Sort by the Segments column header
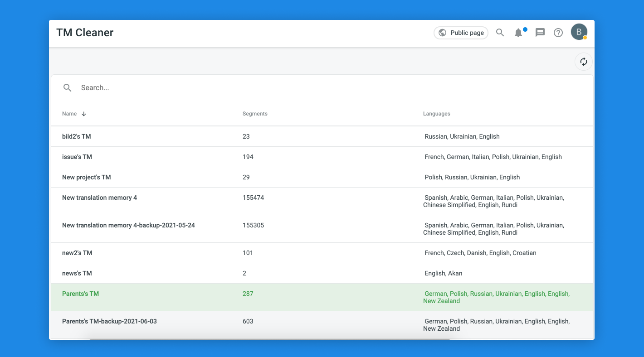Screen dimensions: 644x357 click(255, 114)
